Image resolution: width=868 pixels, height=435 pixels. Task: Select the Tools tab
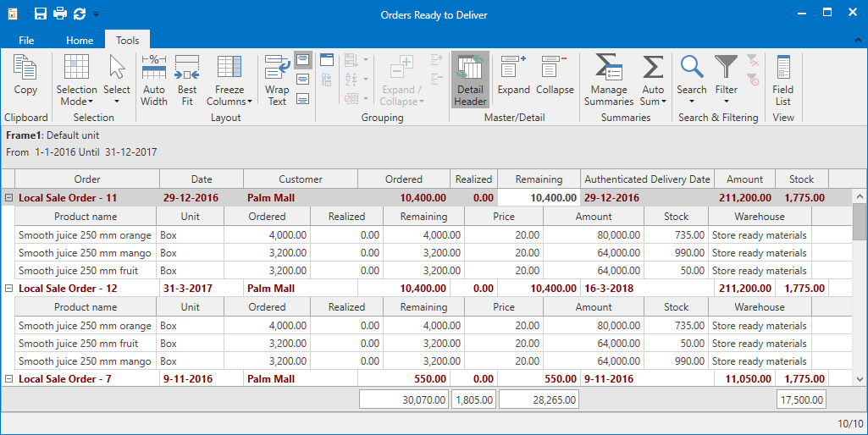pos(127,41)
